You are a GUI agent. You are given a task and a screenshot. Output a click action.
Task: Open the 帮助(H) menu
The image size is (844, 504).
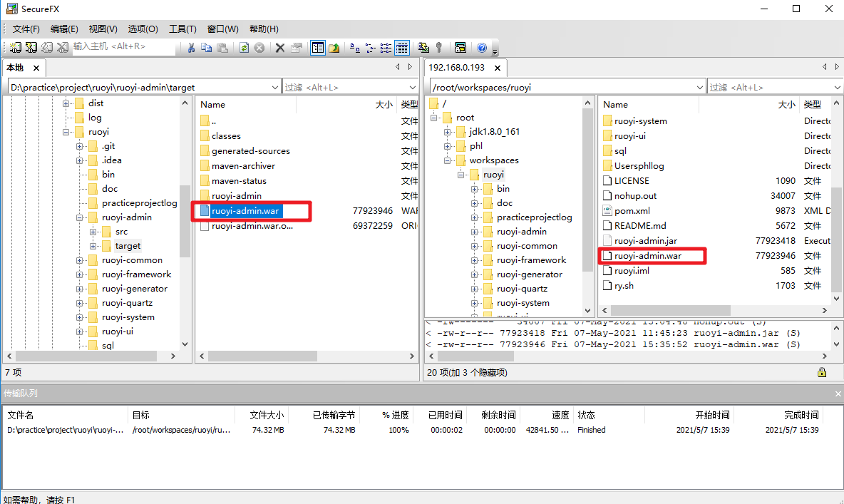(x=264, y=29)
